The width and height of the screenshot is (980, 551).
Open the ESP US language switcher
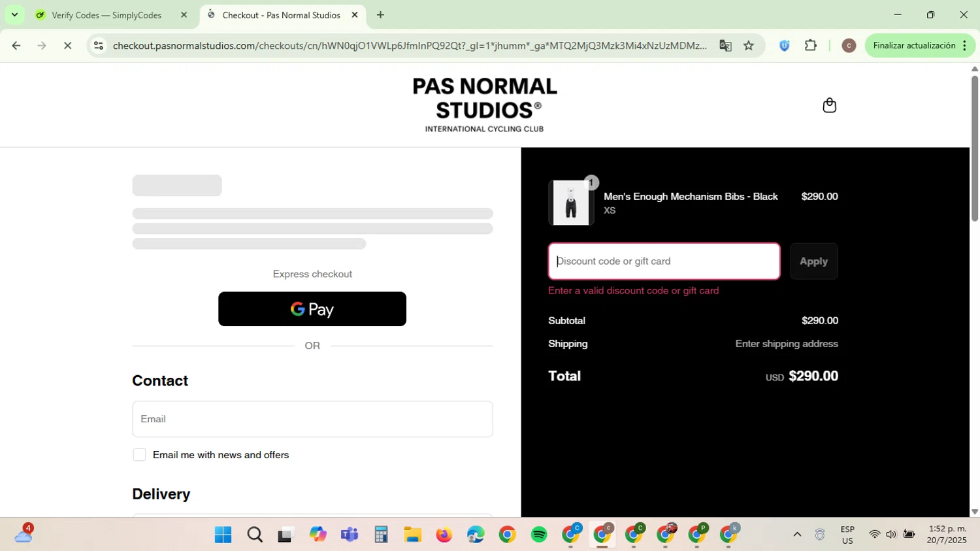click(x=847, y=535)
